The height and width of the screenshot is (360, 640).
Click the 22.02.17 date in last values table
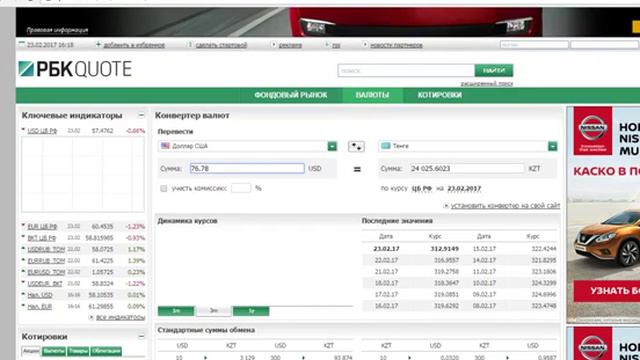pyautogui.click(x=386, y=260)
